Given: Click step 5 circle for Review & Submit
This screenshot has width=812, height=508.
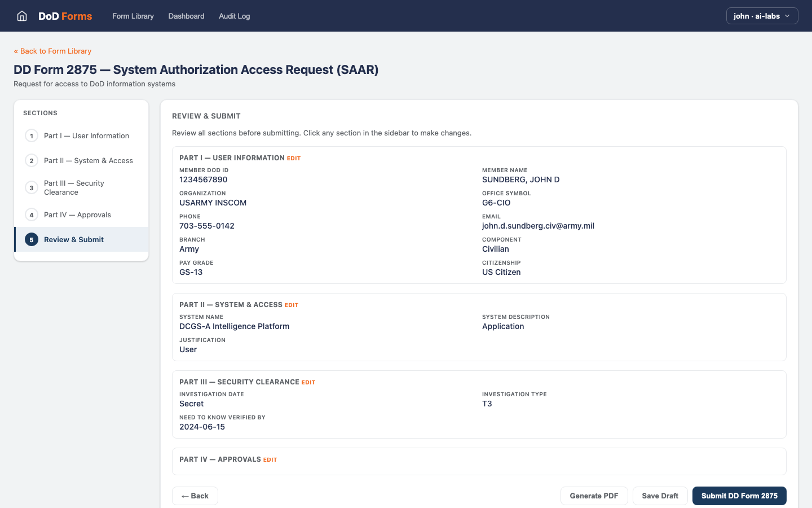Looking at the screenshot, I should (32, 240).
